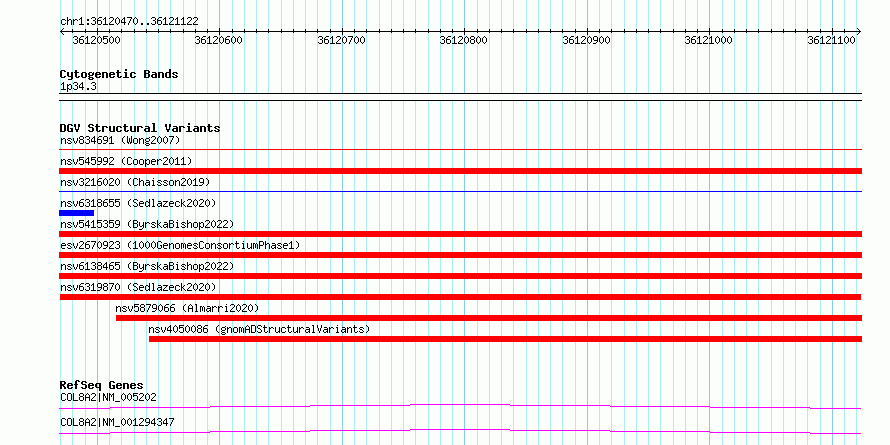Click ruler position 36120800

click(464, 40)
